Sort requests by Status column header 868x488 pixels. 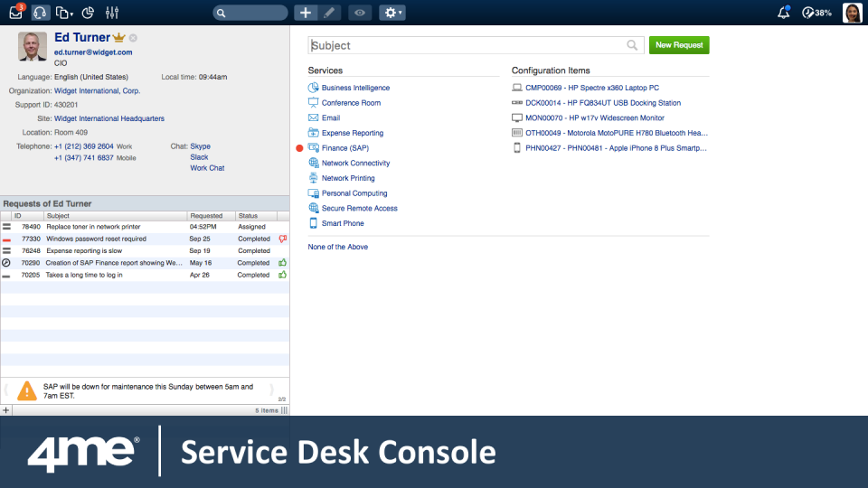(256, 216)
